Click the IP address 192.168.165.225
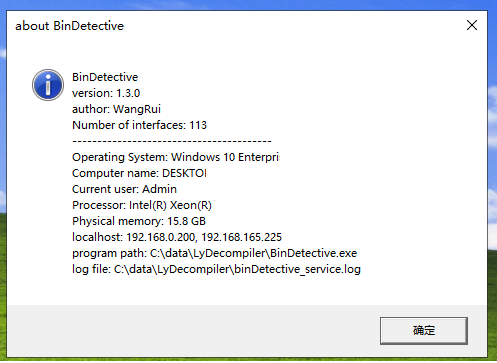 [x=242, y=237]
